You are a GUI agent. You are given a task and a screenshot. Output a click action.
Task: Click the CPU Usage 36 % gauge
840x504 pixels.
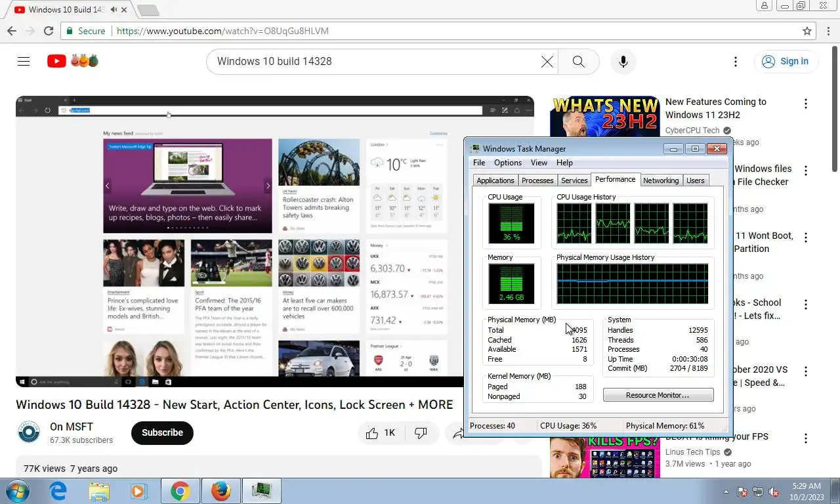511,223
